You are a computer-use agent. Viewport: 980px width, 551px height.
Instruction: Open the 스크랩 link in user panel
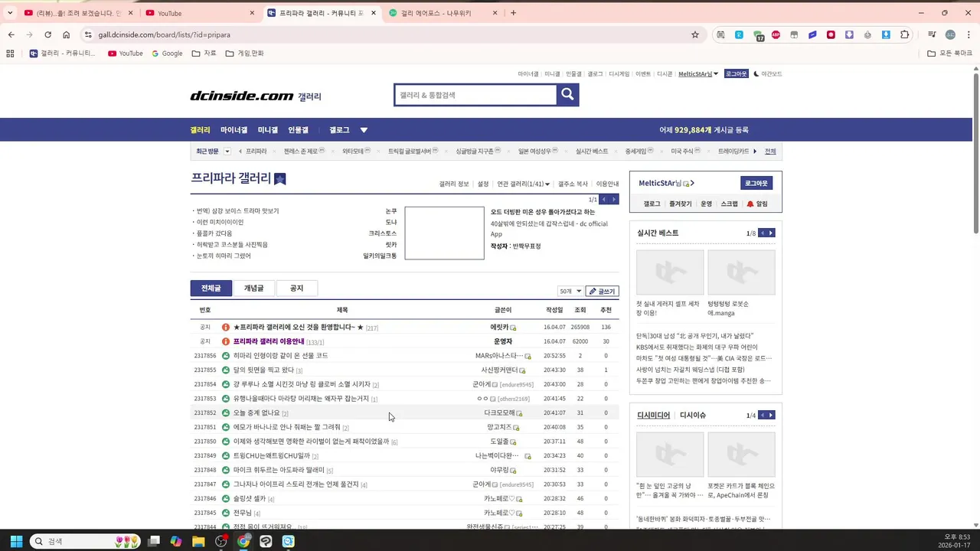tap(729, 204)
